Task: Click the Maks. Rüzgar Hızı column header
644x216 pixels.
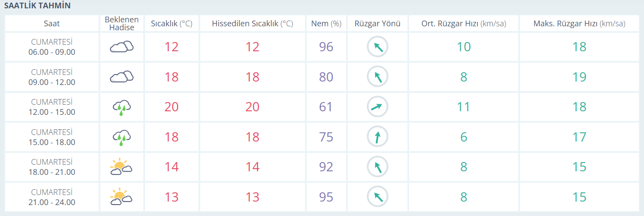Action: (x=579, y=24)
